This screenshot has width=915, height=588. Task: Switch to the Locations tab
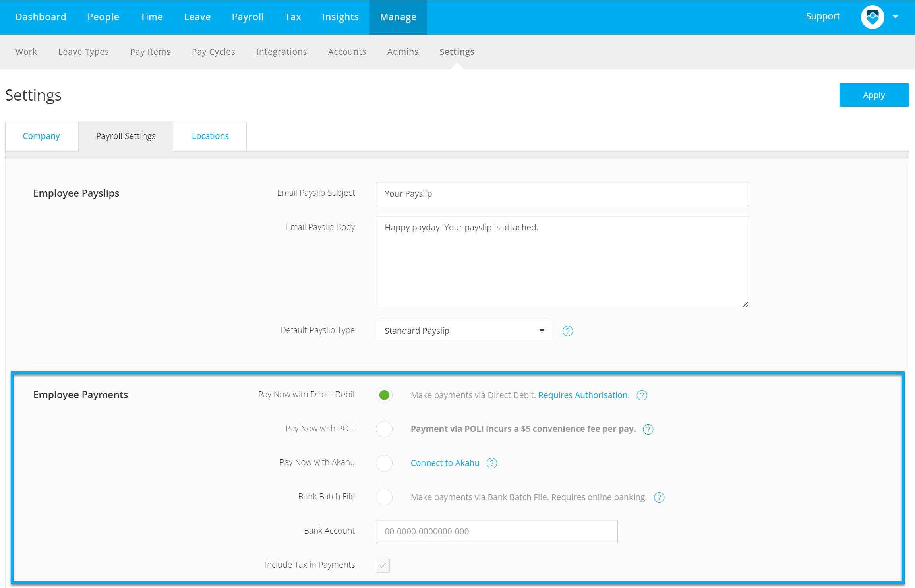click(x=210, y=136)
